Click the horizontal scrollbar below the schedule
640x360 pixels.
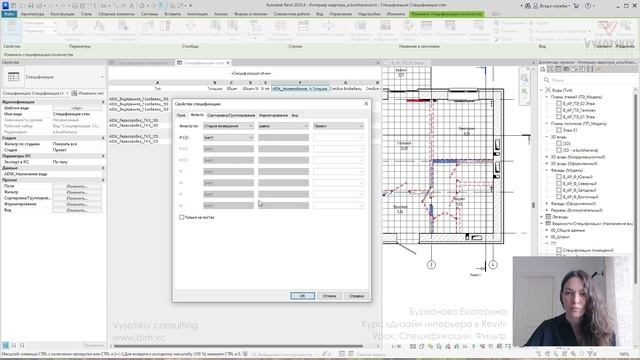(238, 347)
